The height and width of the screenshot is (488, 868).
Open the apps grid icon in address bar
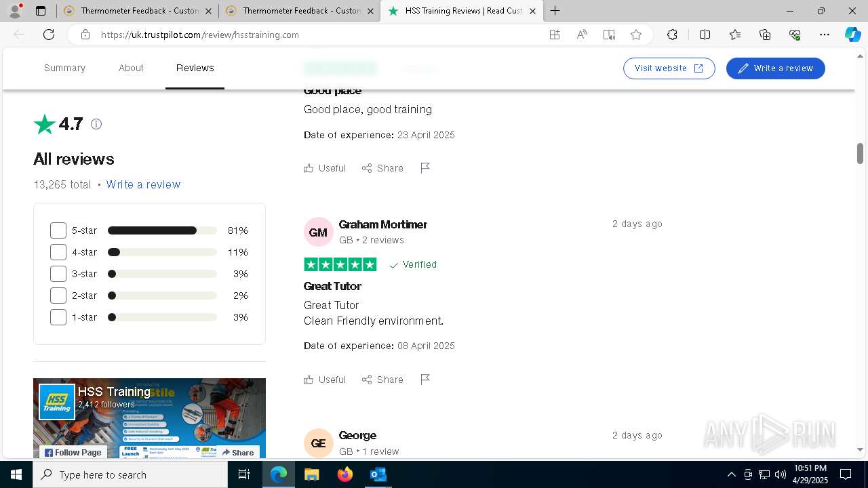click(555, 35)
